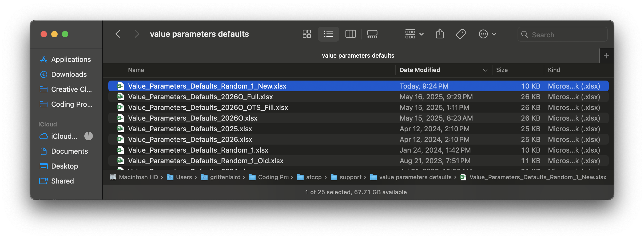Image resolution: width=644 pixels, height=239 pixels.
Task: Switch to column view
Action: [x=351, y=34]
